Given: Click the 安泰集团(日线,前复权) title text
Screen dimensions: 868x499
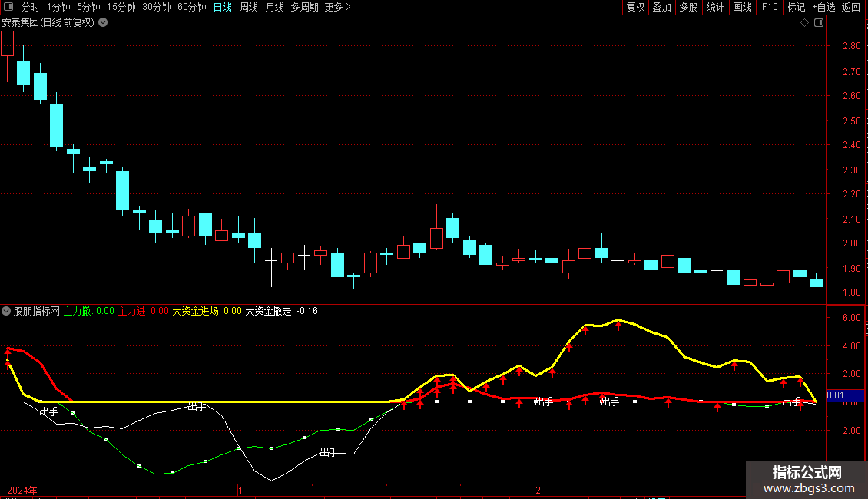Looking at the screenshot, I should (48, 23).
